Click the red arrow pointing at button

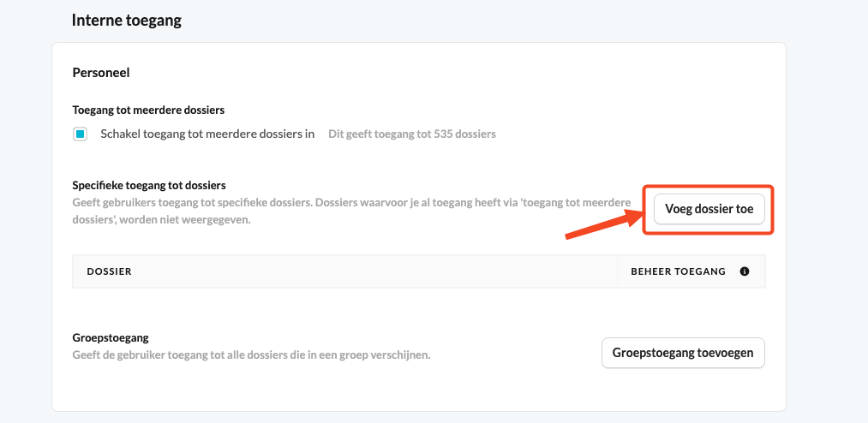603,223
